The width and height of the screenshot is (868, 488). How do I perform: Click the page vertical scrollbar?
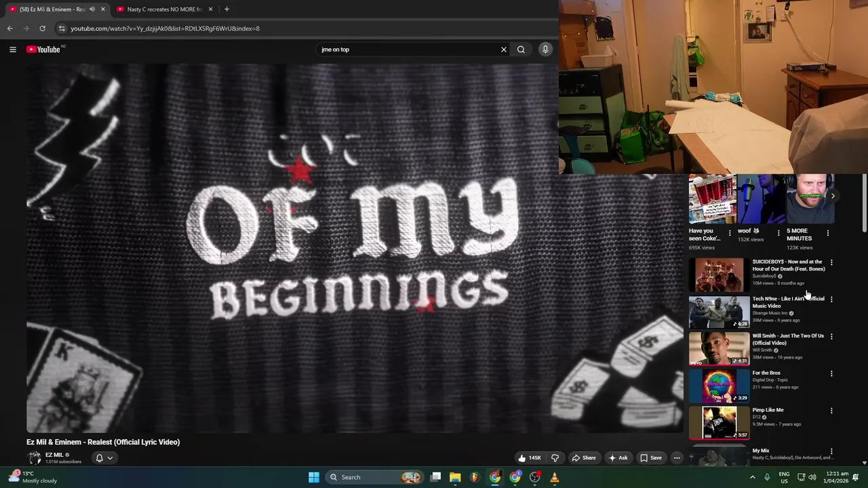[x=864, y=203]
